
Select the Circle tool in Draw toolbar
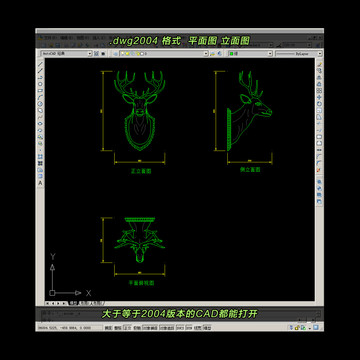40,103
